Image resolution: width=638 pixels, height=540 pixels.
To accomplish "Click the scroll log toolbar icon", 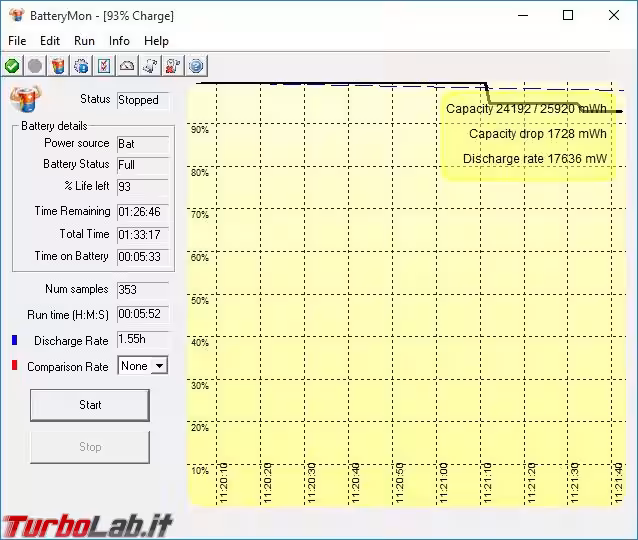I will (x=150, y=66).
